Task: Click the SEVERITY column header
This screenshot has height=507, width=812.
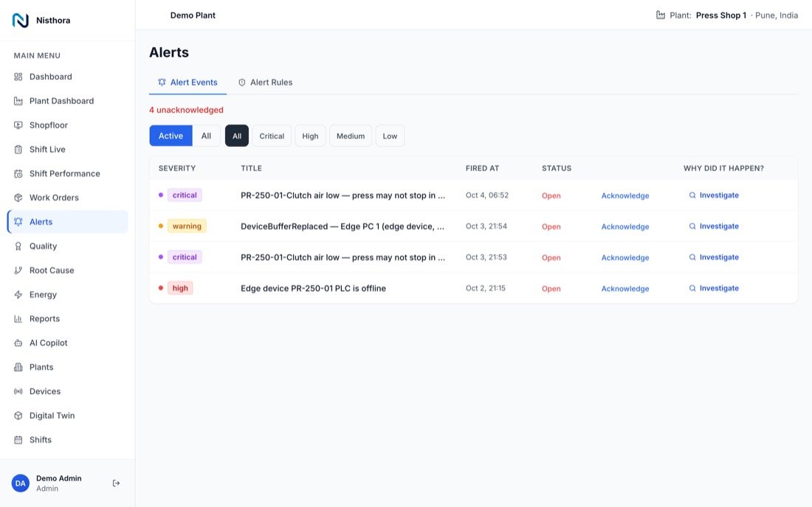Action: click(177, 168)
